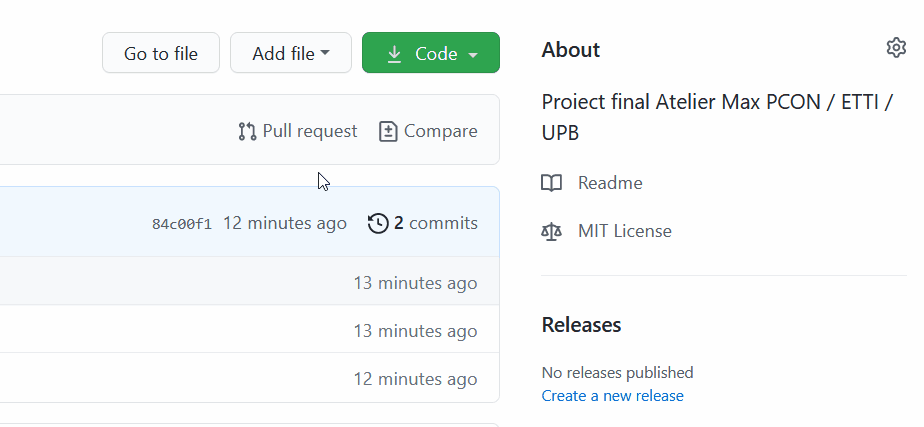Click the pull request branch icon
924x427 pixels.
247,131
